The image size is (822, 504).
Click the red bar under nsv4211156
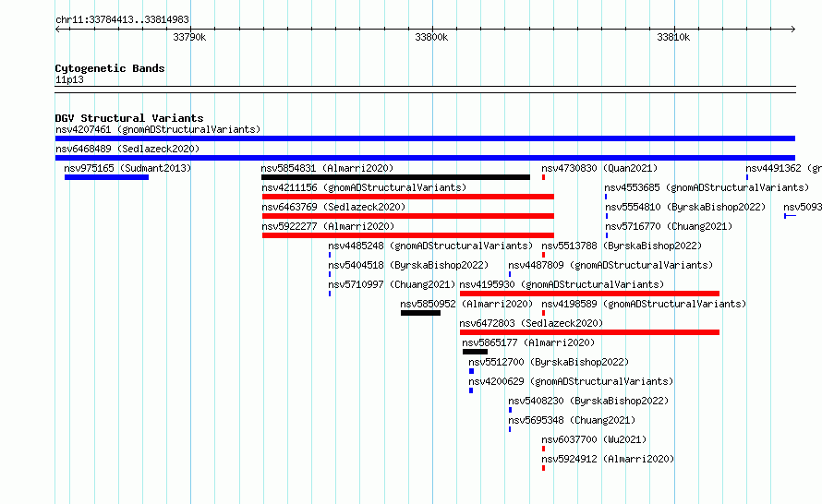pos(408,197)
